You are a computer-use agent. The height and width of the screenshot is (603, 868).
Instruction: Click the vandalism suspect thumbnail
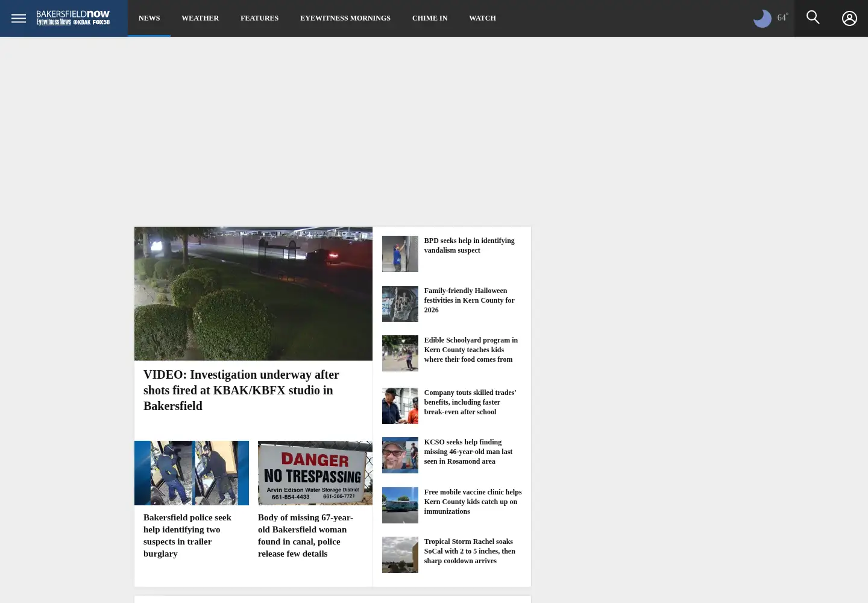400,254
